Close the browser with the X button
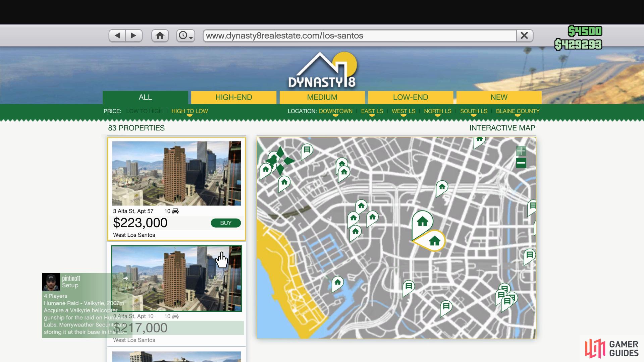This screenshot has height=362, width=644. [524, 36]
